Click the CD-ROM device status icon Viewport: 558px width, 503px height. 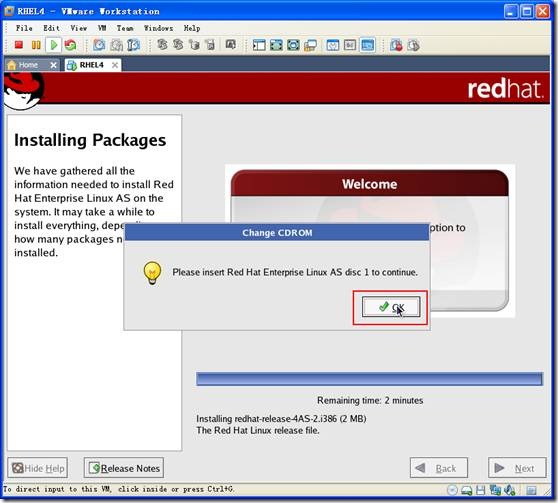[x=452, y=491]
